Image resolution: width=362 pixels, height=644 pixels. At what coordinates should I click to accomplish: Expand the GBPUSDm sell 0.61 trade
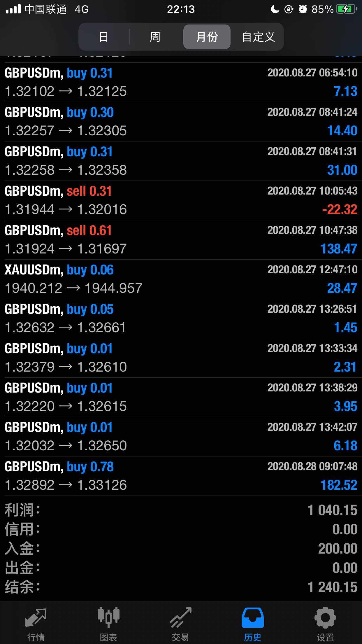181,240
